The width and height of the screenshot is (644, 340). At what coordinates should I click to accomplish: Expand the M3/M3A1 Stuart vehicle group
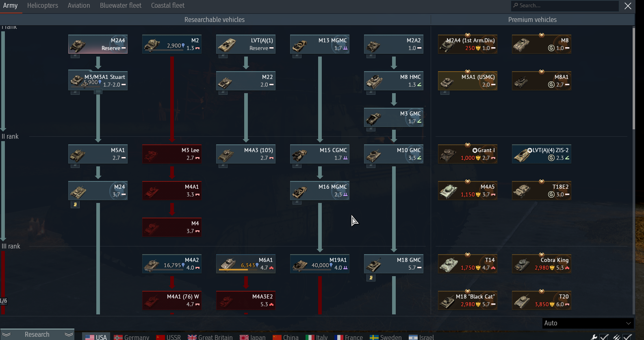pyautogui.click(x=98, y=92)
